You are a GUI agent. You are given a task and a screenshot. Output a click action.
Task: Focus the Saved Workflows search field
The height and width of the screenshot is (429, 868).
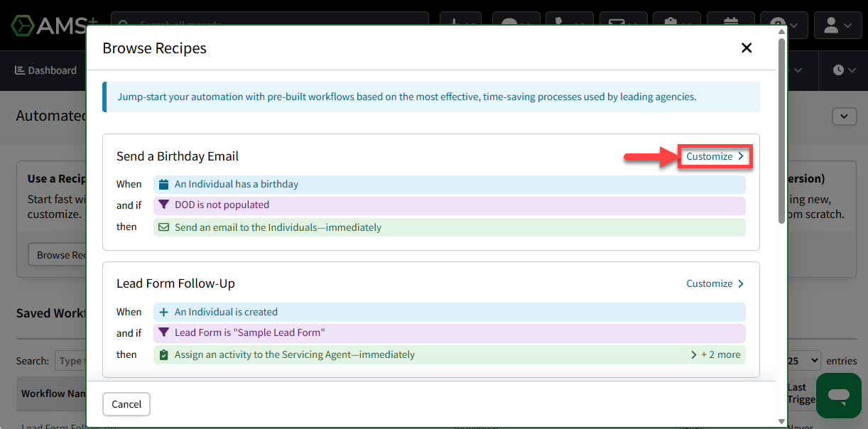coord(70,361)
